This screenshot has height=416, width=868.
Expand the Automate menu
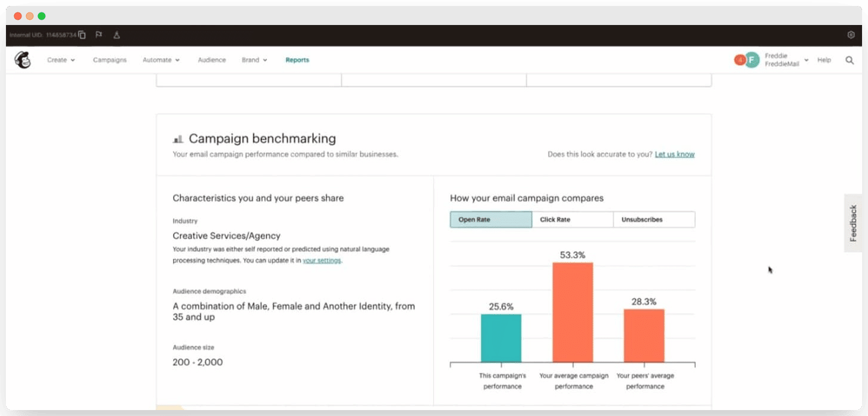[x=161, y=60]
